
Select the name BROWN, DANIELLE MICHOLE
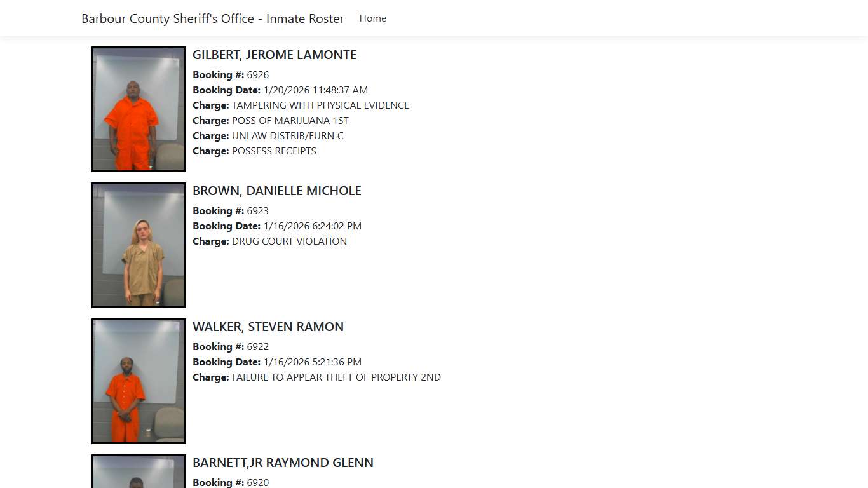[277, 191]
